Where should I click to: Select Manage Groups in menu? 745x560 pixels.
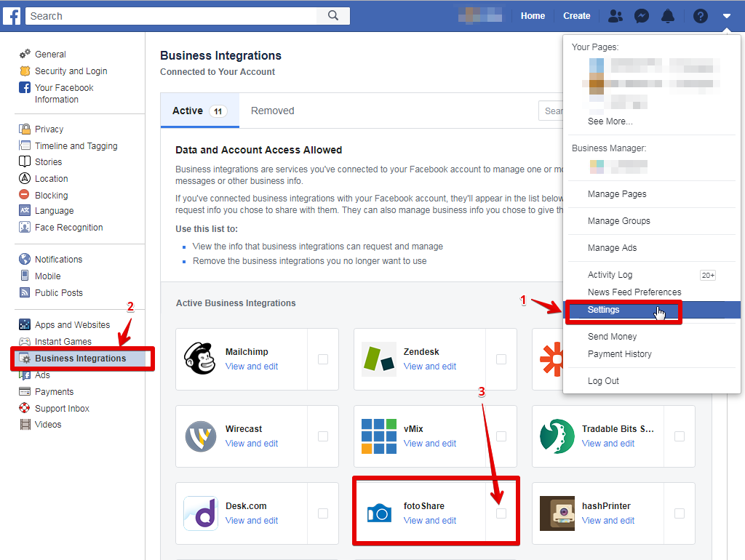618,221
